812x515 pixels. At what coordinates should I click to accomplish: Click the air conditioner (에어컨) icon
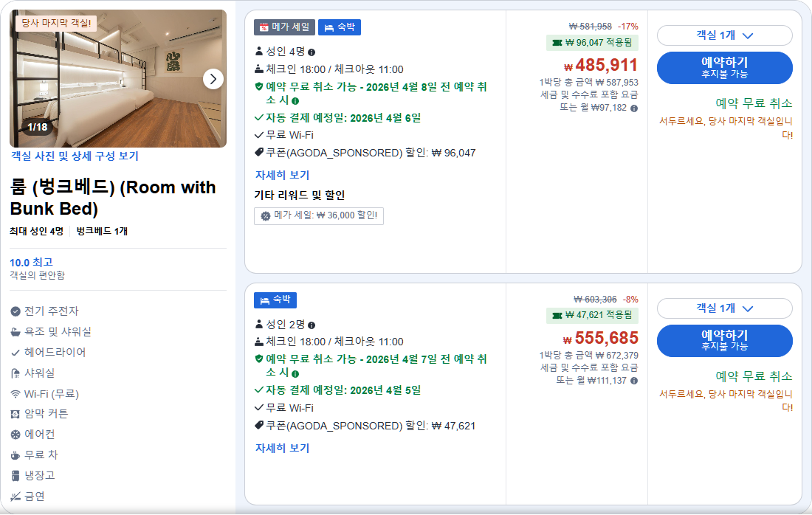pos(16,433)
